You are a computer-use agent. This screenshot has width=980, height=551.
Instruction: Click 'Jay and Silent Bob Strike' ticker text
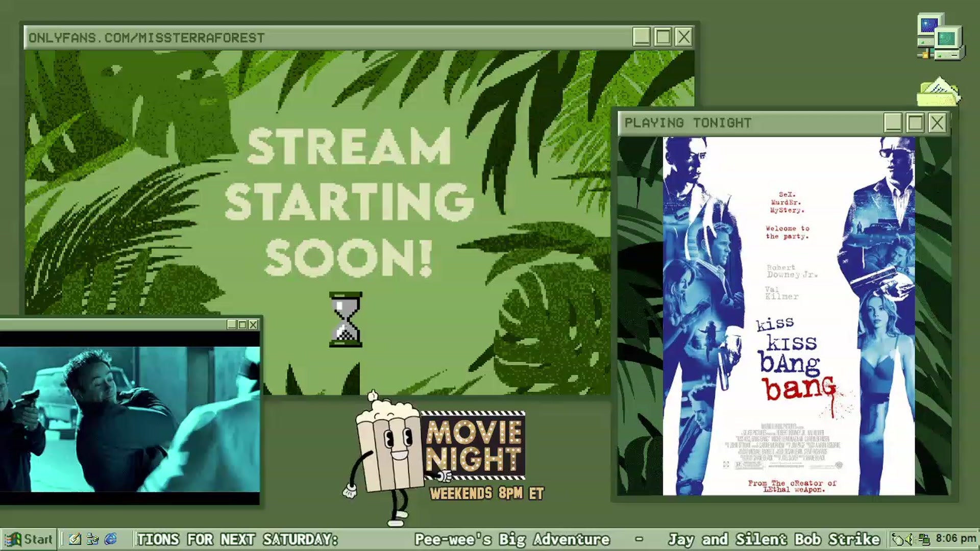point(774,539)
